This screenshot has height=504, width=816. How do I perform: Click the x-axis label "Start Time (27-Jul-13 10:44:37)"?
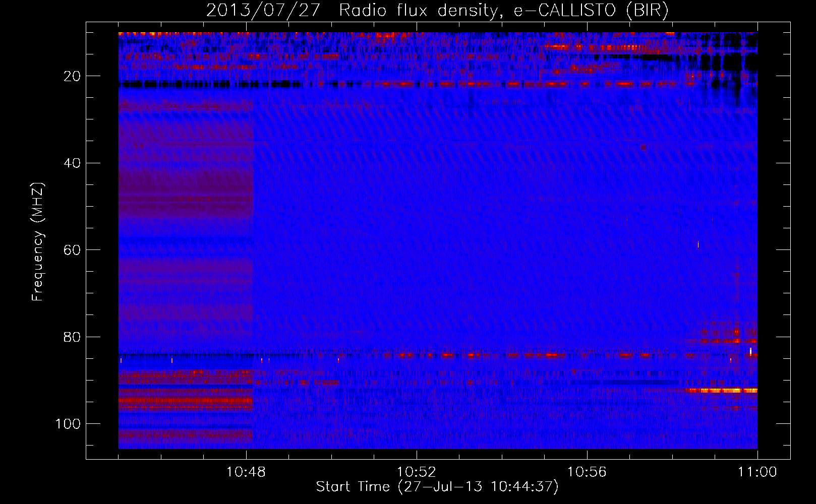(x=437, y=487)
